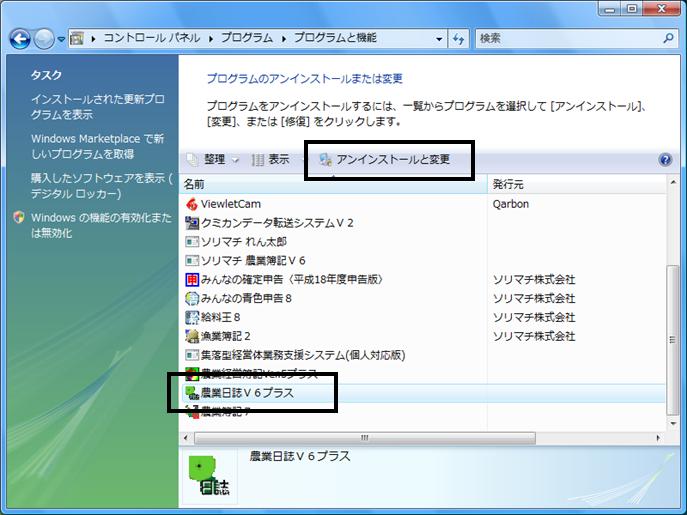Image resolution: width=687 pixels, height=515 pixels.
Task: Click プログラムのアンインストールまたは変更 heading
Action: pyautogui.click(x=305, y=79)
